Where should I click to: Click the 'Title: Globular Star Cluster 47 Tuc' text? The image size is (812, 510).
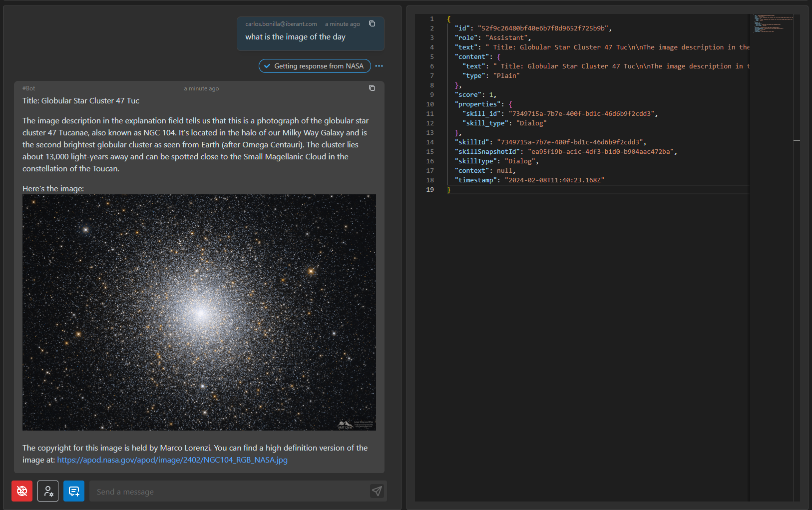point(81,100)
